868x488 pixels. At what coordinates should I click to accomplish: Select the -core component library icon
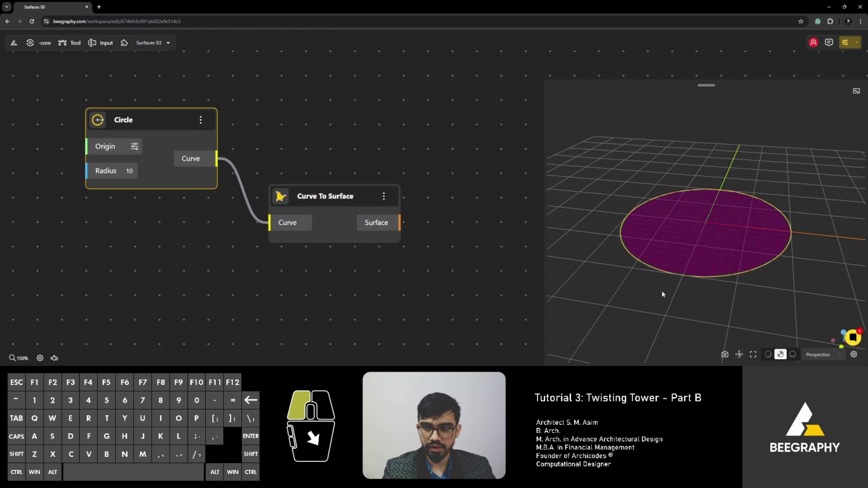click(x=31, y=42)
